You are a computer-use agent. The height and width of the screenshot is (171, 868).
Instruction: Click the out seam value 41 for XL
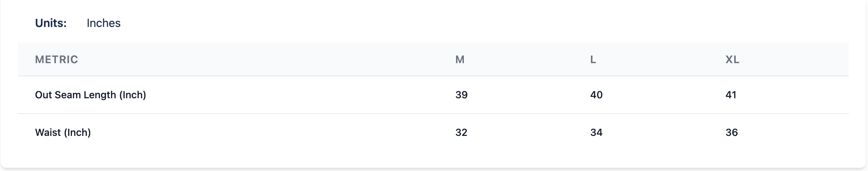tap(731, 95)
